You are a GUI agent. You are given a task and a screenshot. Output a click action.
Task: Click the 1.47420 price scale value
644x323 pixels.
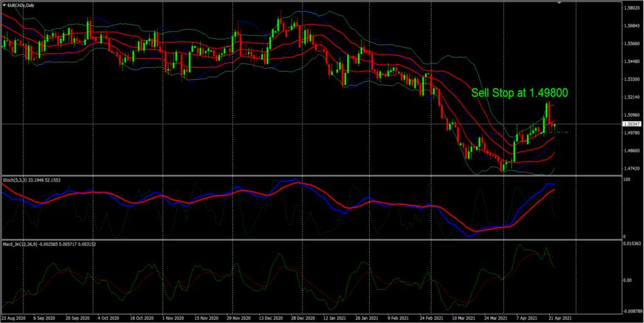coord(633,168)
